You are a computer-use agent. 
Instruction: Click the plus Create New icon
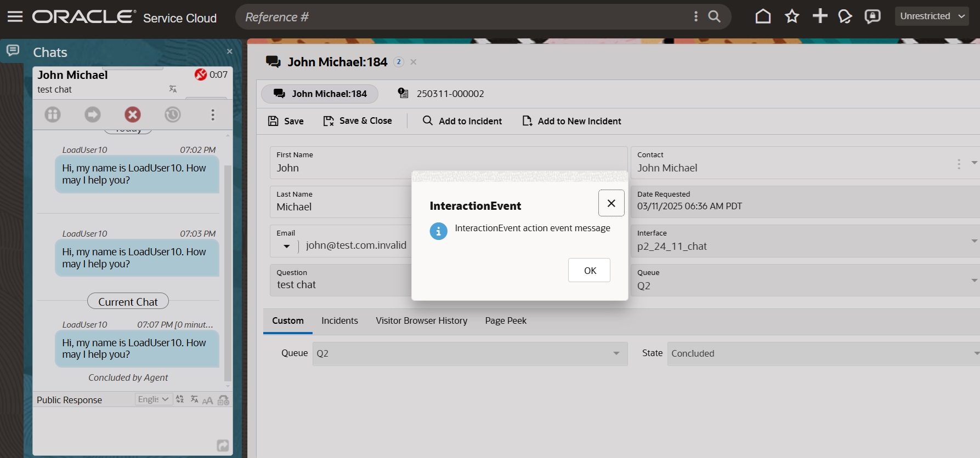(x=820, y=16)
